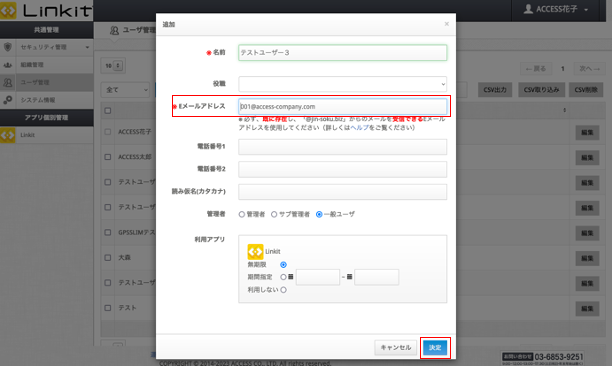This screenshot has width=612, height=366.
Task: Expand the ACCESS花子 account menu
Action: tap(586, 10)
